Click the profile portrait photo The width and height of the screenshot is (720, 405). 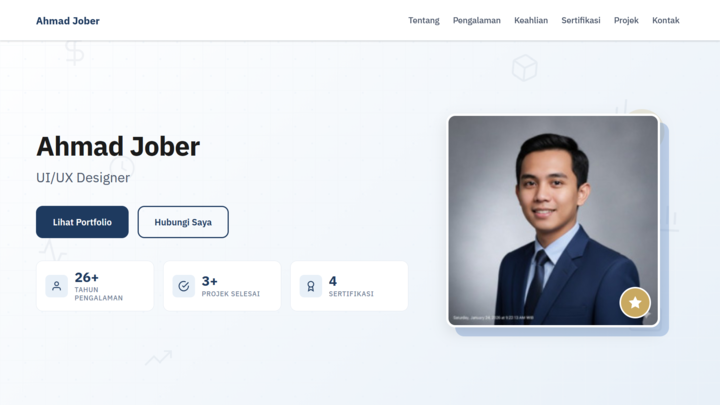click(x=553, y=220)
